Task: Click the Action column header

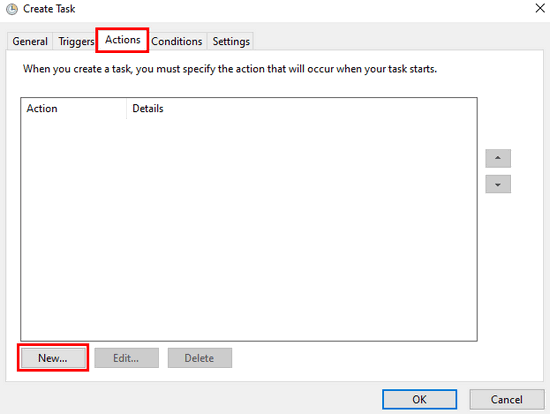Action: [x=74, y=108]
